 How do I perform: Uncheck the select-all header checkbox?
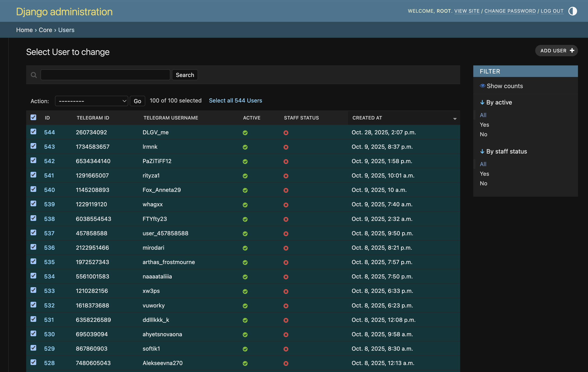(x=33, y=117)
